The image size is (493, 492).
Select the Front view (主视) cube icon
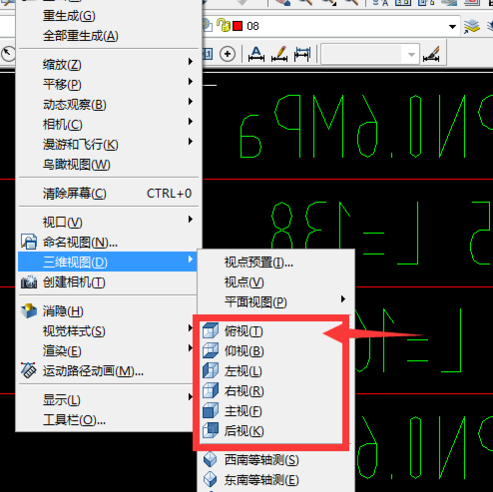click(211, 410)
